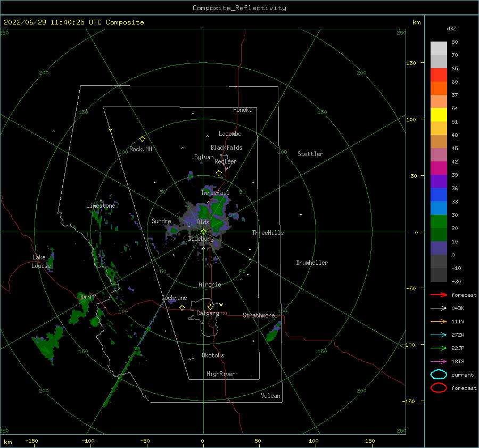Click the Composite_Reflectivity title
The height and width of the screenshot is (448, 479).
[x=240, y=8]
